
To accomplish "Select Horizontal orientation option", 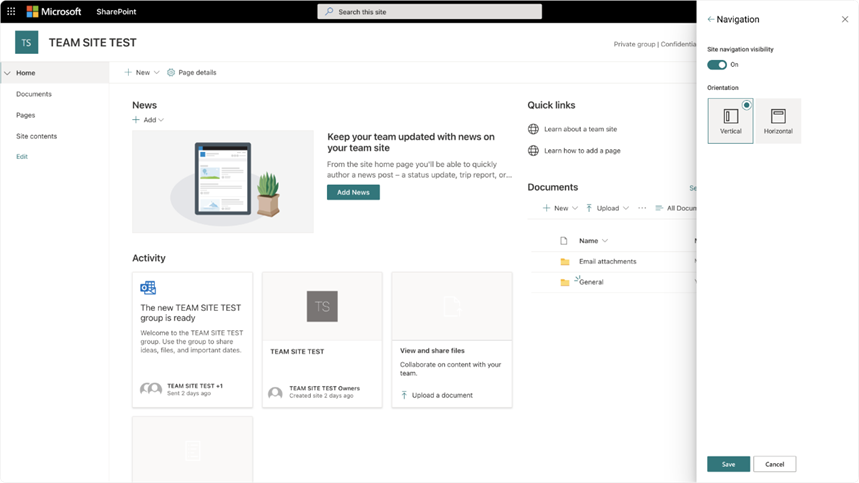I will coord(778,121).
